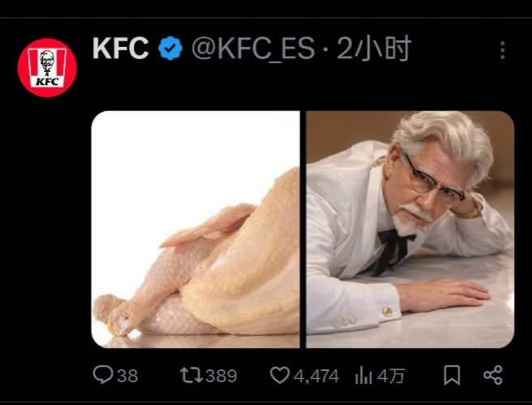
Task: Open the tweet's more options menu
Action: click(x=503, y=50)
